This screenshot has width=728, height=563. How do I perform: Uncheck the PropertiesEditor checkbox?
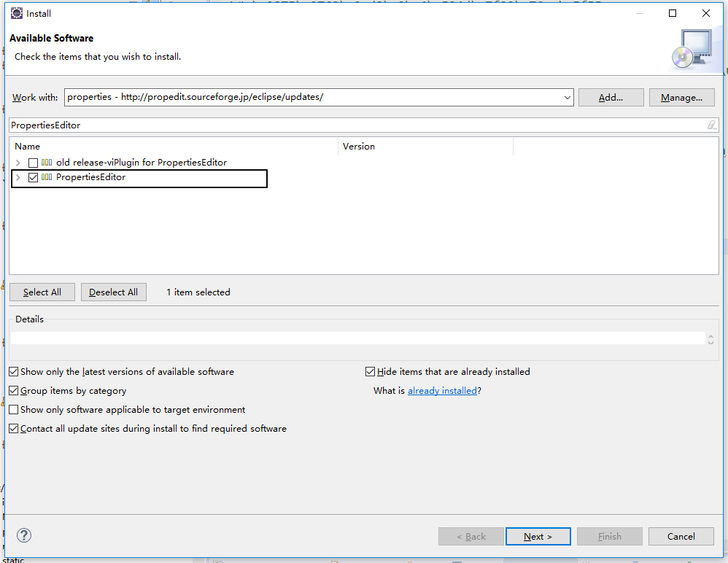pyautogui.click(x=33, y=177)
